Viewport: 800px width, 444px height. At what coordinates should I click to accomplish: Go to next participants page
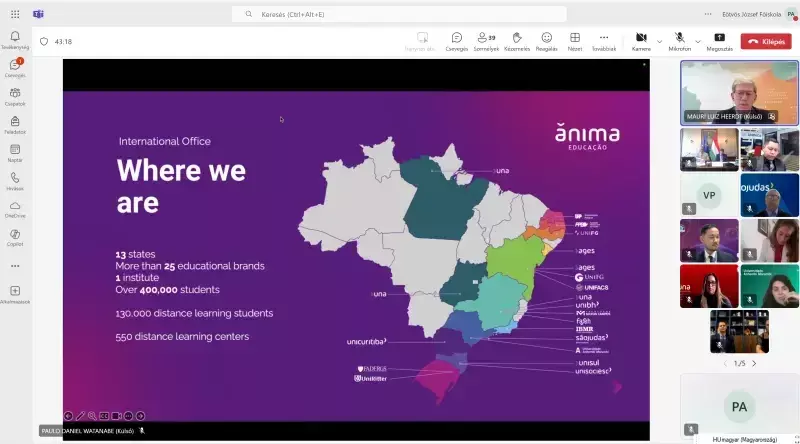[754, 363]
